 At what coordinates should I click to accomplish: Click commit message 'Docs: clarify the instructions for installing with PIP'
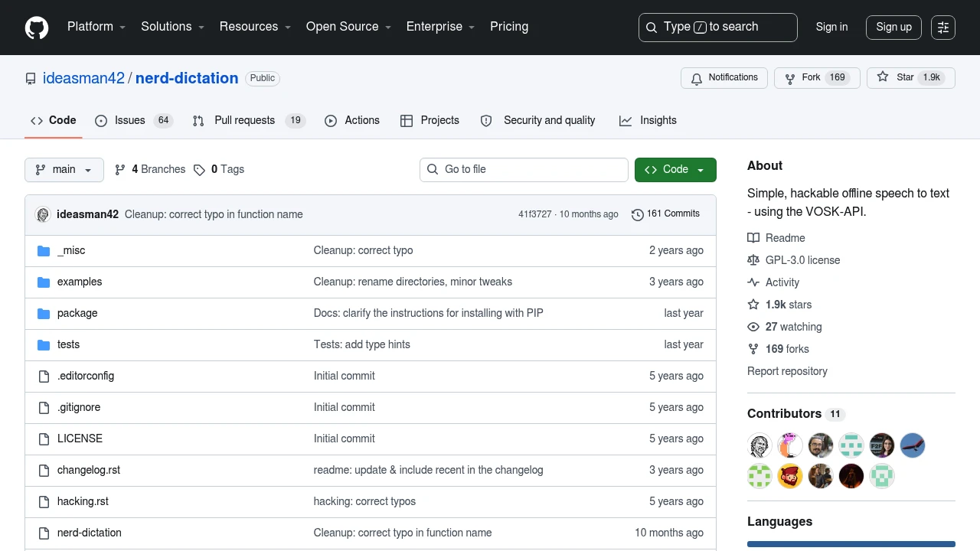coord(429,313)
